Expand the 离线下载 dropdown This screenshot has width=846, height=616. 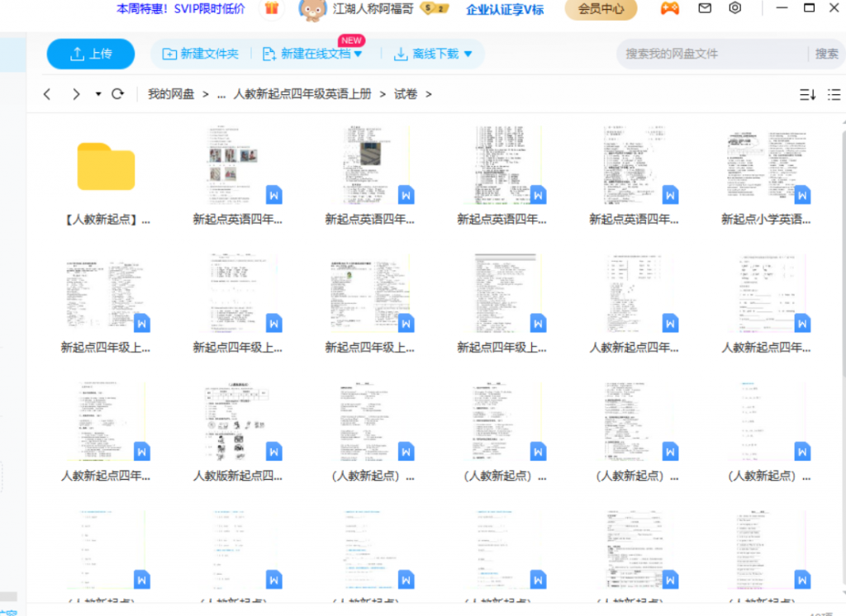pyautogui.click(x=468, y=54)
